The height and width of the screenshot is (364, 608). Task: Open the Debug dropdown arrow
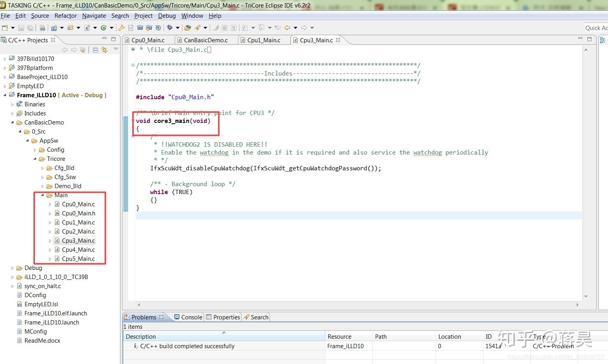click(x=177, y=28)
